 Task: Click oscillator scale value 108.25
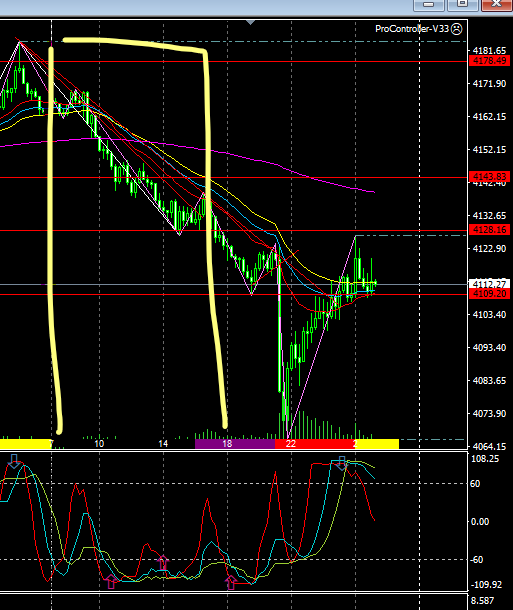click(x=485, y=459)
